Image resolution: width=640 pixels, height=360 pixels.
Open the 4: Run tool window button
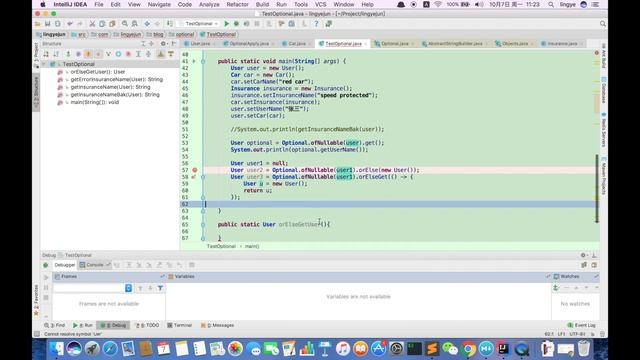click(x=83, y=325)
